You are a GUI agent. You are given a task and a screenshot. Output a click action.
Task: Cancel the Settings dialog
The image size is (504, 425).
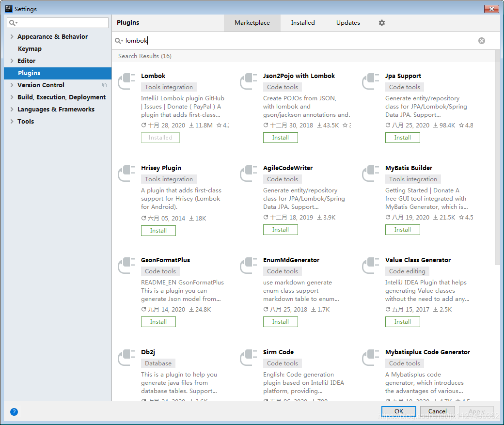tap(438, 411)
